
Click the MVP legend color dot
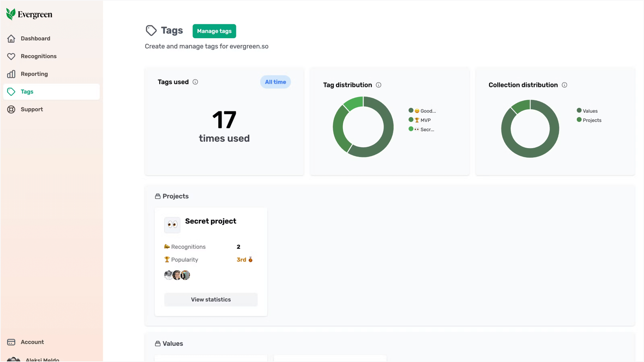411,119
